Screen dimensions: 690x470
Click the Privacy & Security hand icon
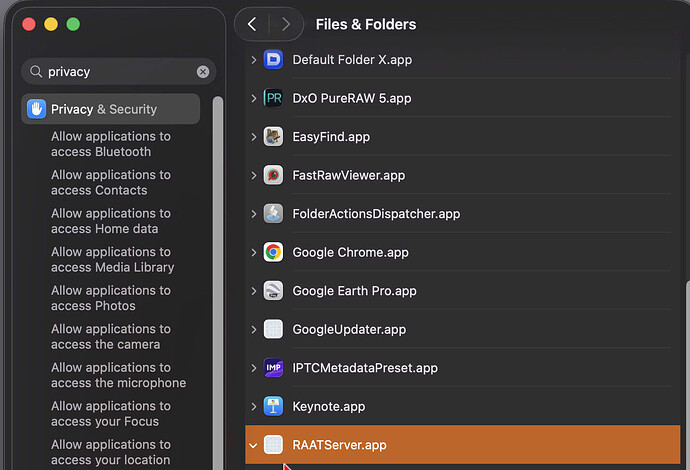pyautogui.click(x=37, y=109)
